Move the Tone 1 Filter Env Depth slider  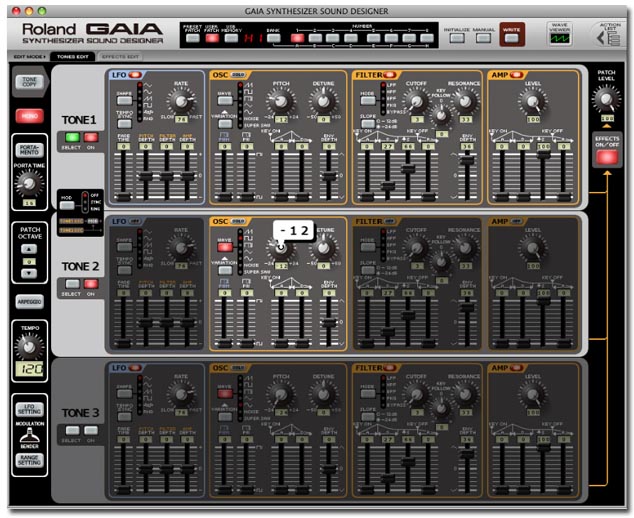click(x=467, y=160)
